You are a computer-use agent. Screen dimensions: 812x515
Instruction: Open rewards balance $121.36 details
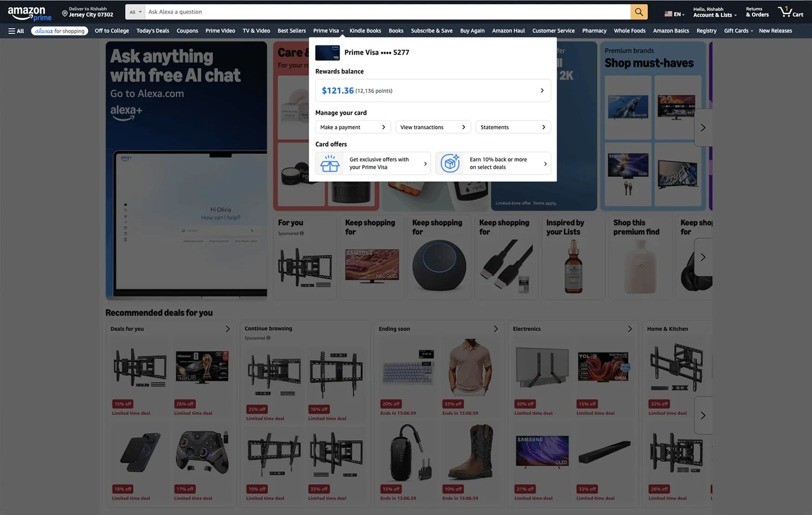coord(433,91)
